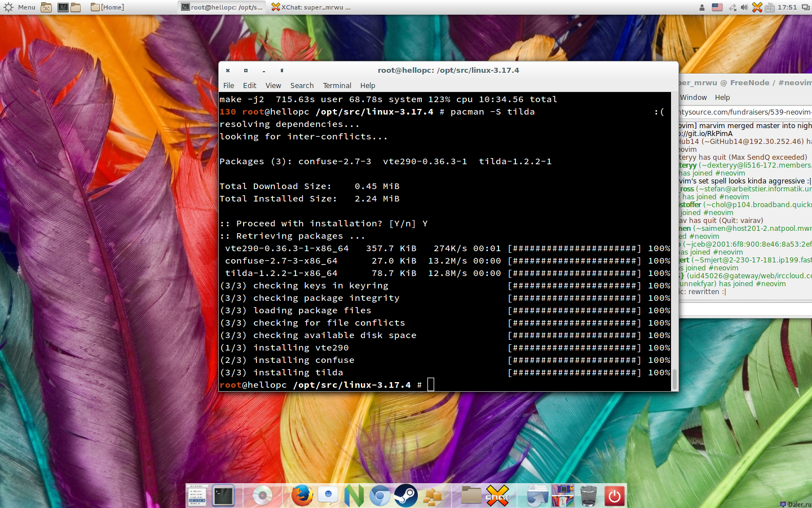
Task: Open the Terminal menu in the terminal window
Action: point(337,86)
